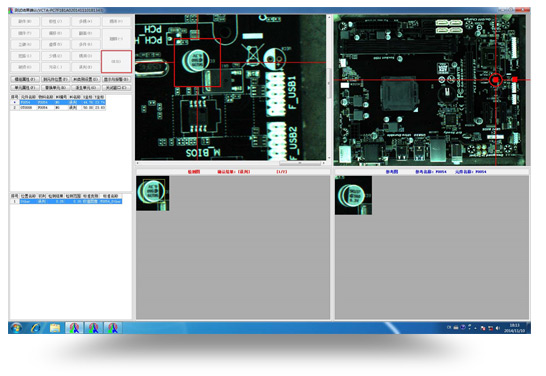The width and height of the screenshot is (546, 376).
Task: Click the horizontal scrollbar under the zoomed PCB view
Action: coord(231,163)
